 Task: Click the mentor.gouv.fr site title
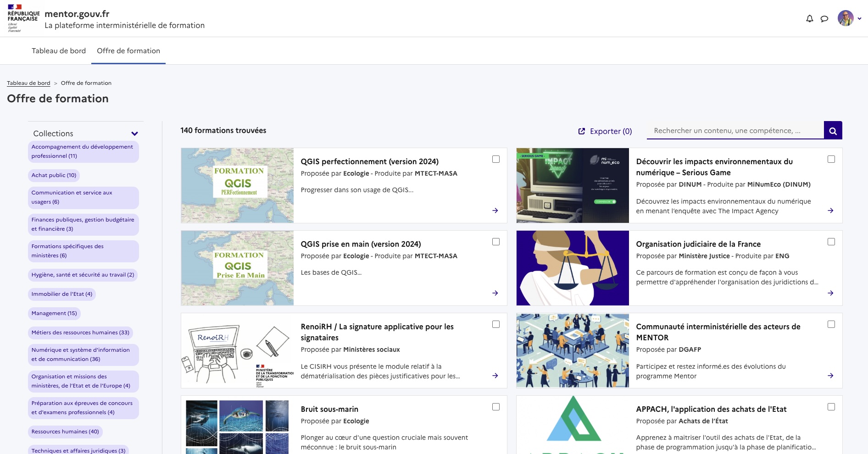point(77,14)
